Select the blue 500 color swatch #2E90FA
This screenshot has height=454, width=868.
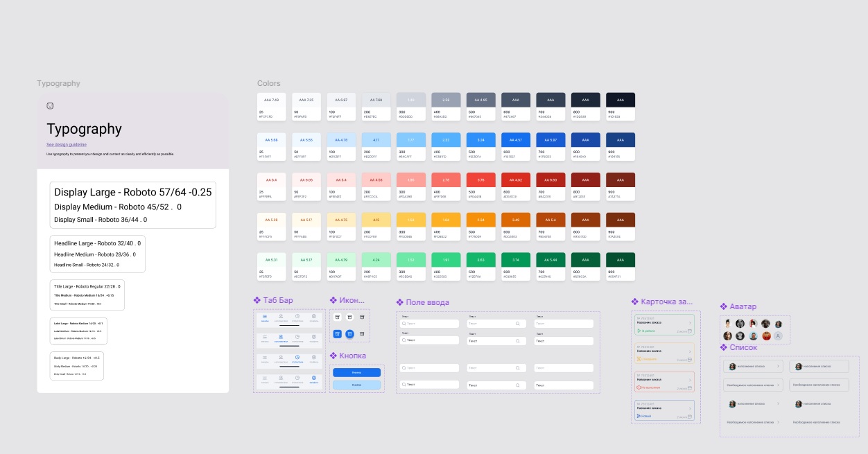coord(481,146)
